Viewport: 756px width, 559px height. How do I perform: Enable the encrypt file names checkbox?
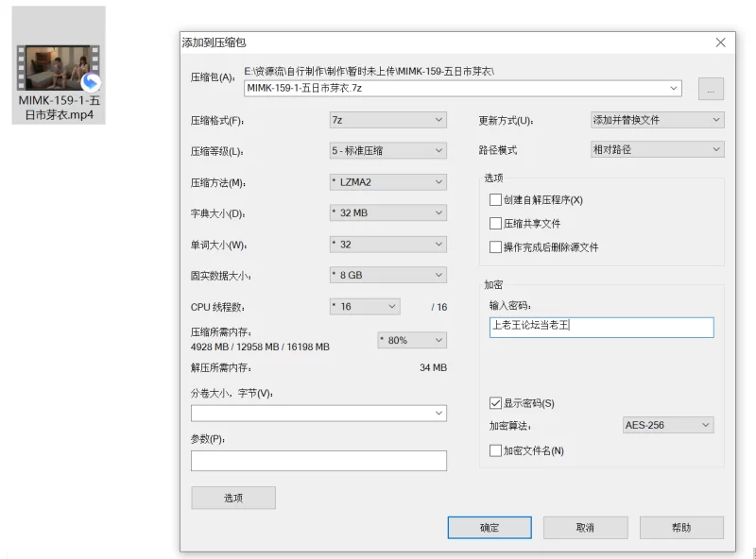(496, 450)
